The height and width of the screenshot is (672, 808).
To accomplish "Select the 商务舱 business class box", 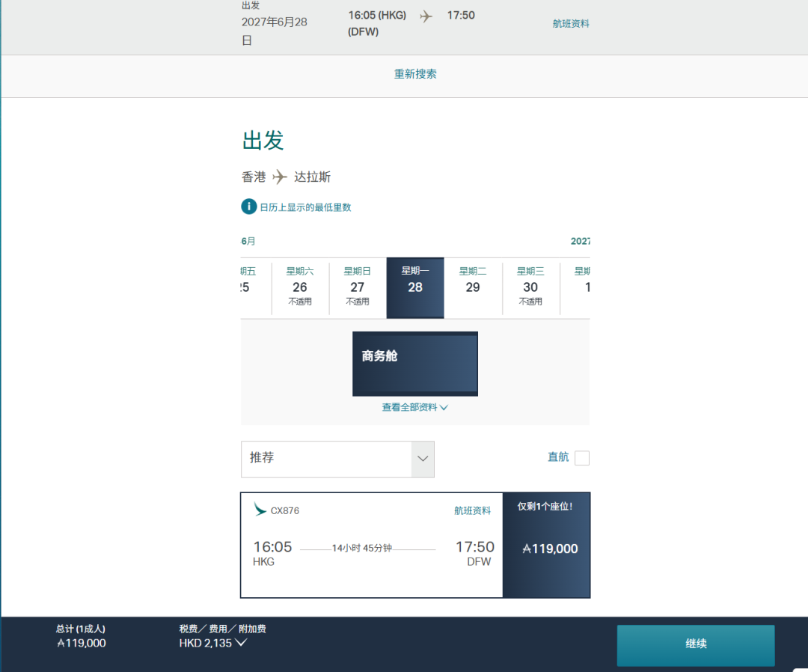I will click(x=415, y=364).
